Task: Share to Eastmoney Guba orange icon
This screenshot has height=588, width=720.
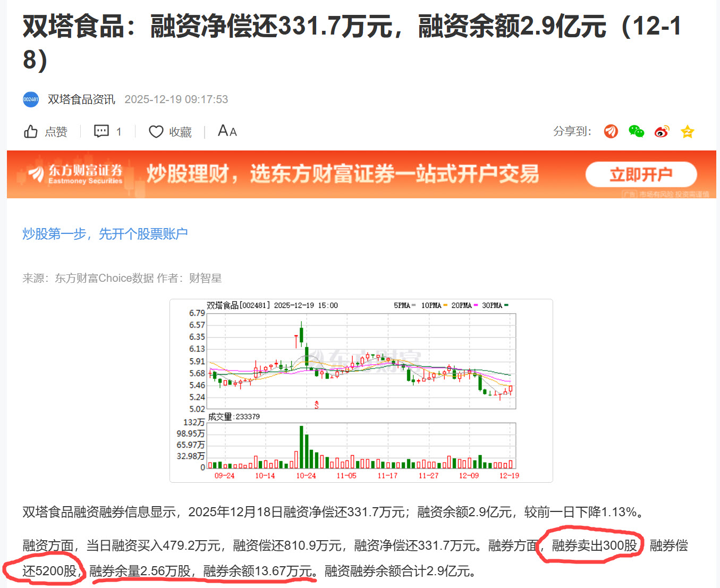Action: point(611,131)
